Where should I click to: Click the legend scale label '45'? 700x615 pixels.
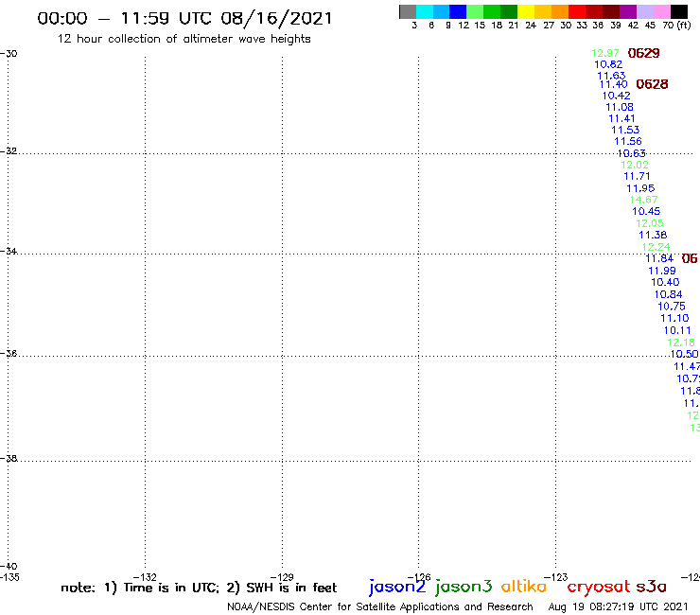[x=650, y=26]
